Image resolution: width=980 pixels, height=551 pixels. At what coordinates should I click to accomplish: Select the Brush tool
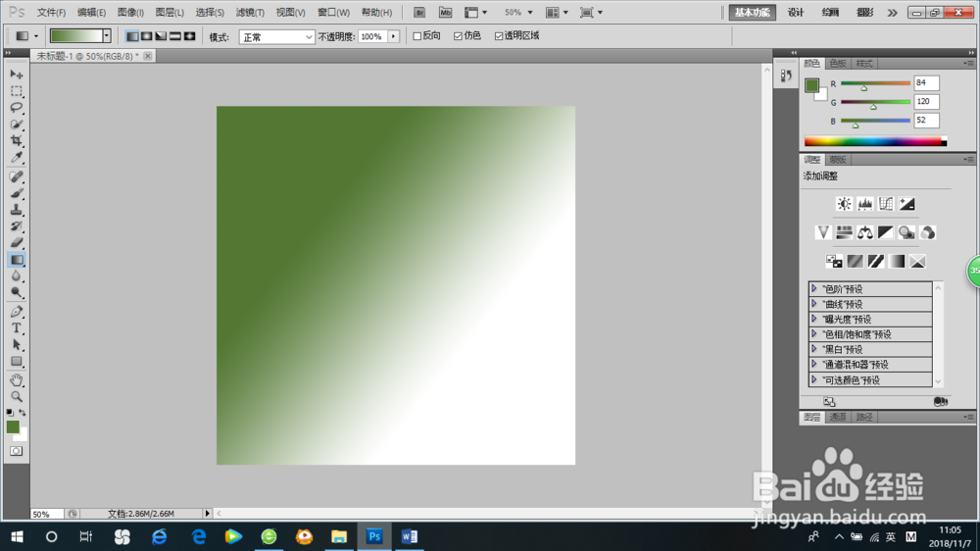click(x=17, y=193)
